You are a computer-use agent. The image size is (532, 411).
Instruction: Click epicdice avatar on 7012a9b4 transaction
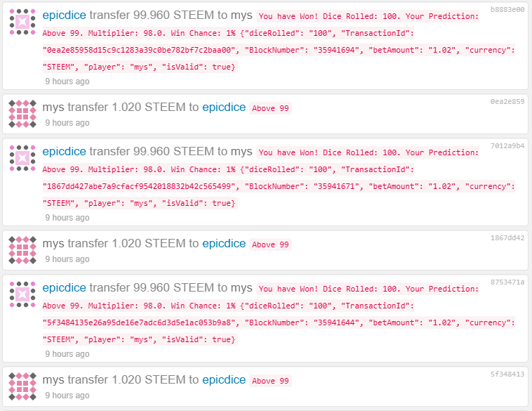click(x=22, y=158)
